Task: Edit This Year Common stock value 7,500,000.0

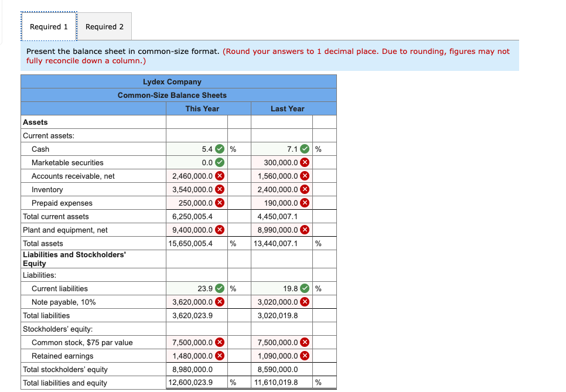Action: pyautogui.click(x=197, y=342)
